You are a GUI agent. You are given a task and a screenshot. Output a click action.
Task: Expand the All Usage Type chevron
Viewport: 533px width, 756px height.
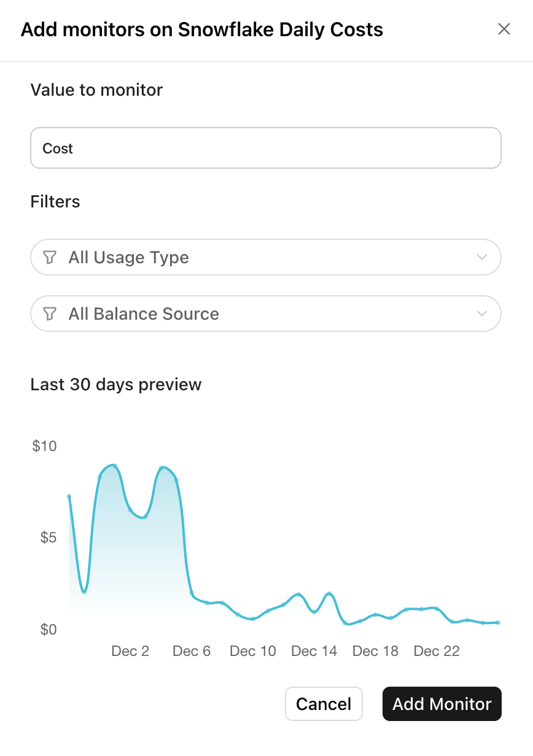(482, 258)
